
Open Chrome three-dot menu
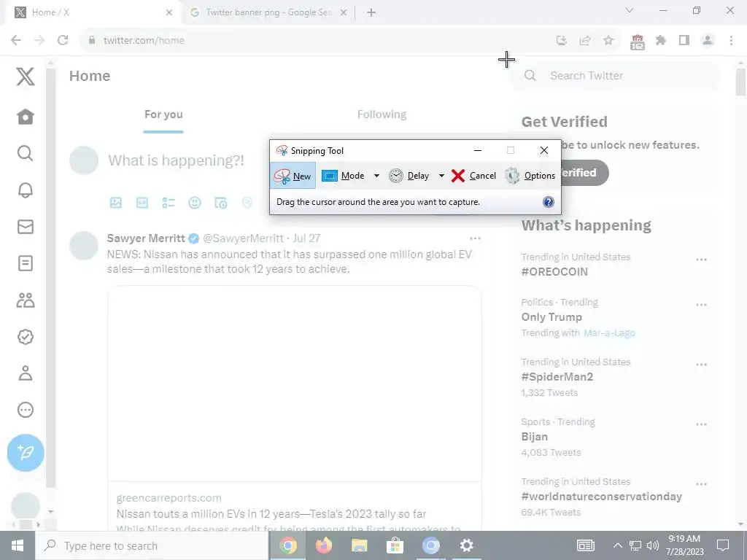point(731,41)
